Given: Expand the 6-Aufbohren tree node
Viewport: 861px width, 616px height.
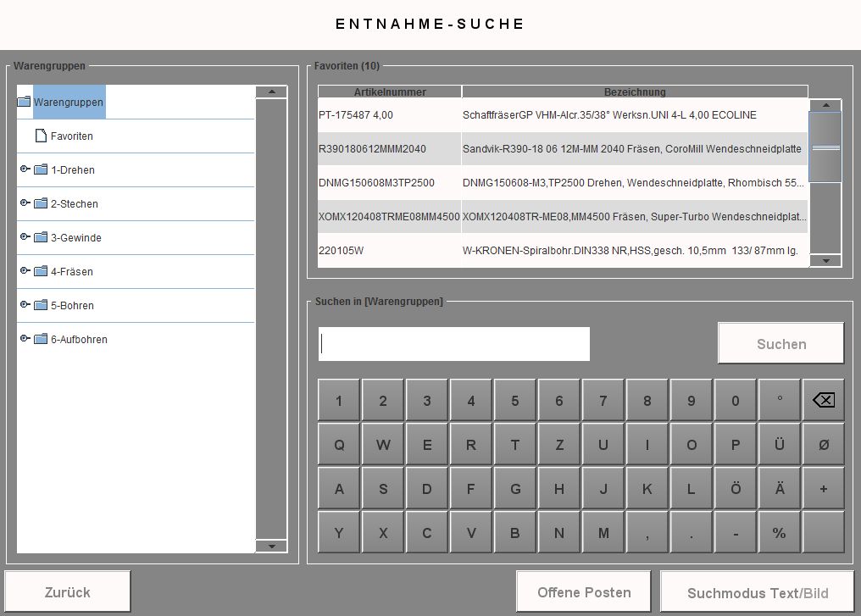Looking at the screenshot, I should (25, 339).
